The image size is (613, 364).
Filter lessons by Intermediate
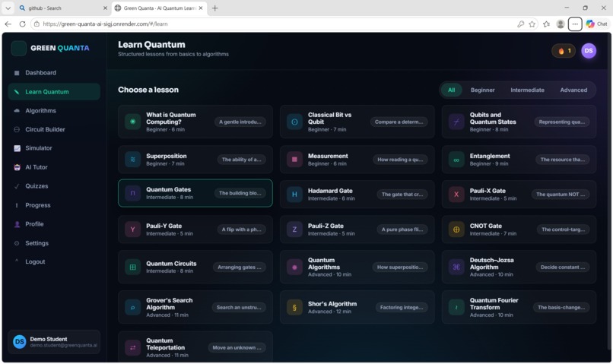pyautogui.click(x=527, y=90)
